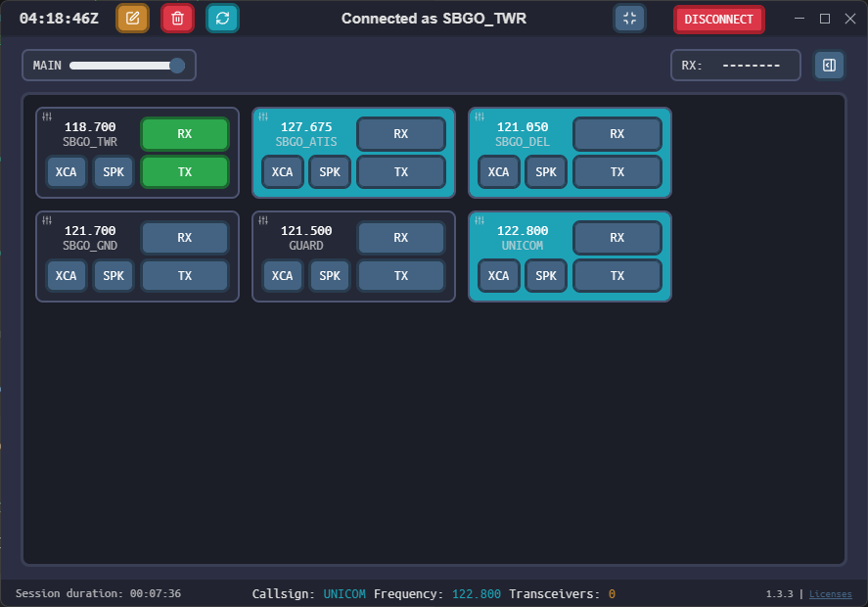Adjust the MAIN volume slider
Image resolution: width=868 pixels, height=607 pixels.
123,66
